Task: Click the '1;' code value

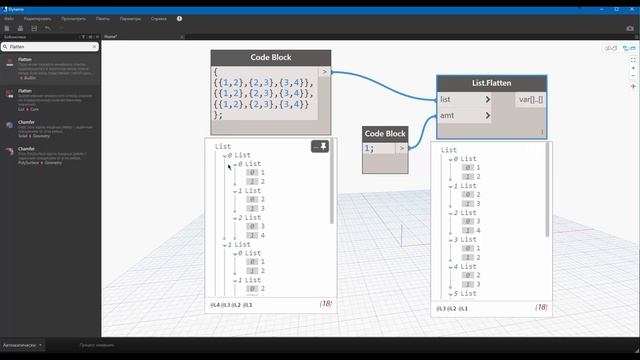Action: click(x=369, y=148)
